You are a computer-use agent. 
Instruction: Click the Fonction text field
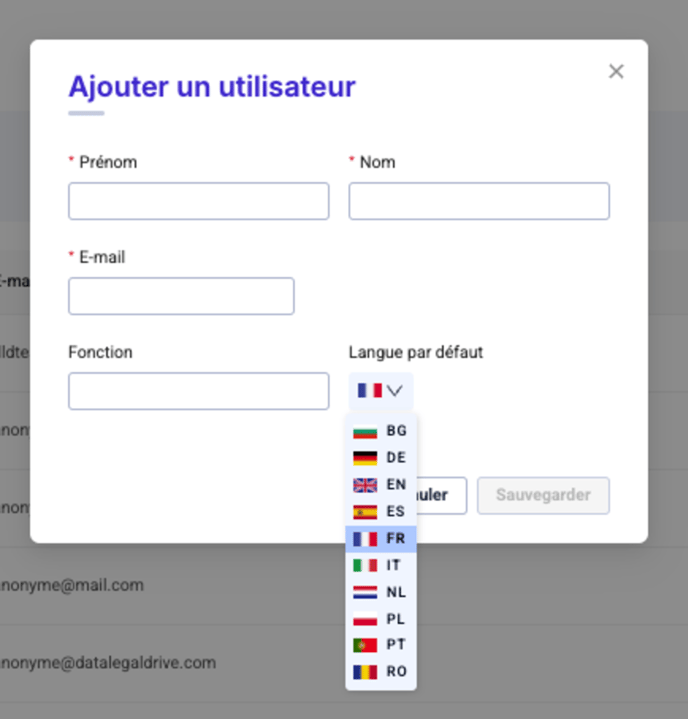tap(198, 391)
